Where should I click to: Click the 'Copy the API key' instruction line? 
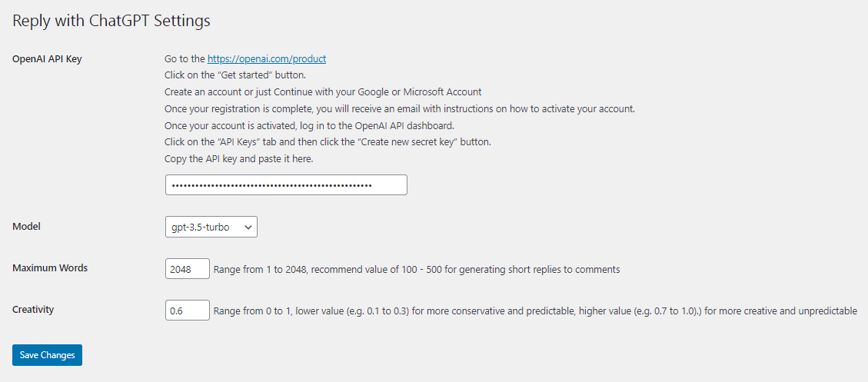point(239,159)
